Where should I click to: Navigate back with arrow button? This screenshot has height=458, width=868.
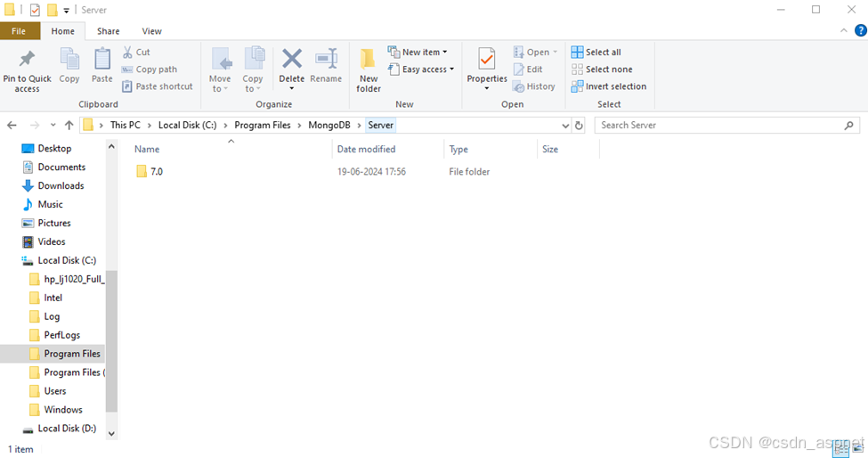[12, 125]
